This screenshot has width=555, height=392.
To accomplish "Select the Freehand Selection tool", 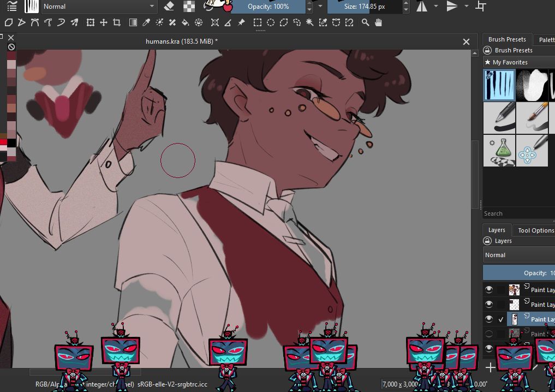I will (297, 23).
